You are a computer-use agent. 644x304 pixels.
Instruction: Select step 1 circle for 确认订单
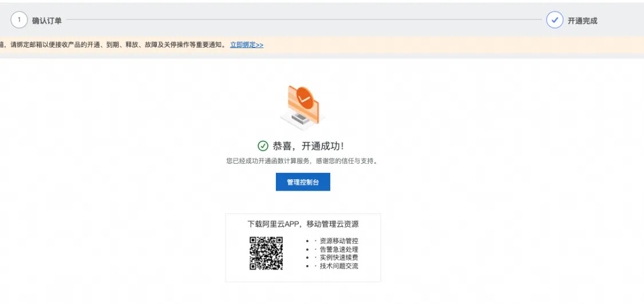[19, 19]
